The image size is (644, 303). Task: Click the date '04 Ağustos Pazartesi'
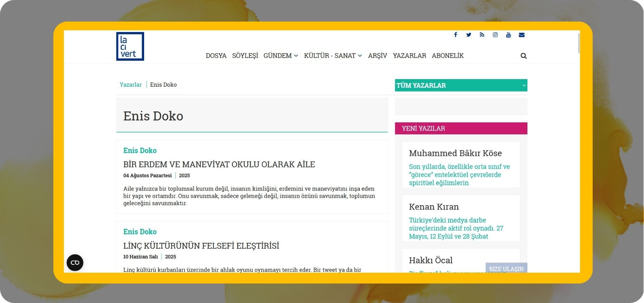148,176
